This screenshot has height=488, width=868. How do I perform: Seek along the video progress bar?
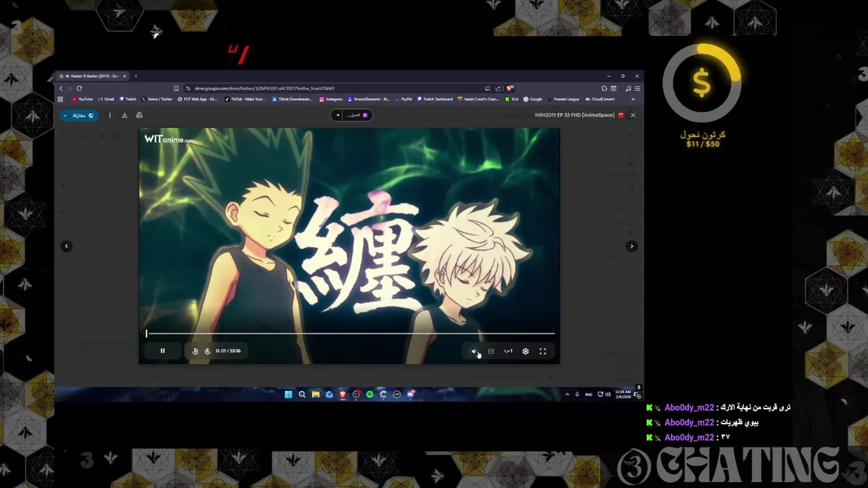[350, 333]
